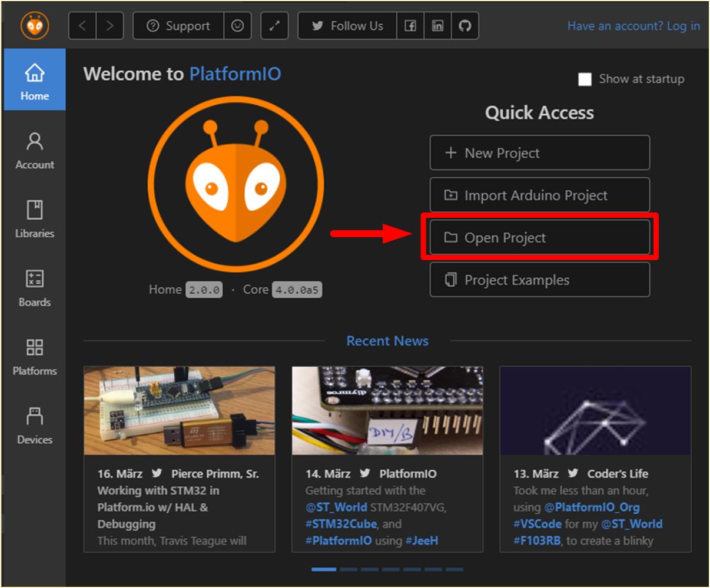Open Devices in the sidebar
This screenshot has width=710, height=588.
click(35, 426)
